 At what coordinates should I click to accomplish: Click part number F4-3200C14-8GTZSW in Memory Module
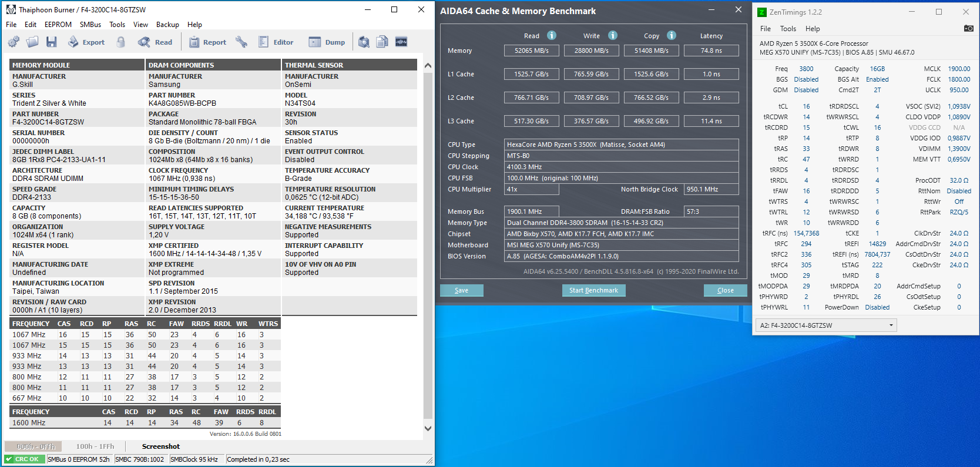[48, 122]
